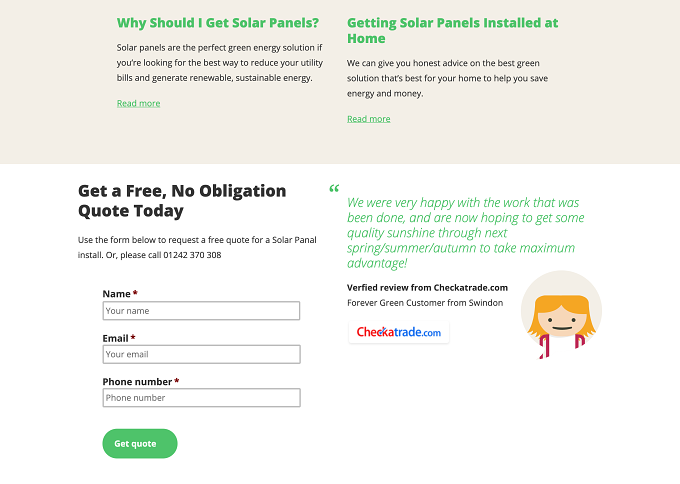Open Read more under Why Solar Panels
Viewport: 680px width, 484px height.
[138, 103]
